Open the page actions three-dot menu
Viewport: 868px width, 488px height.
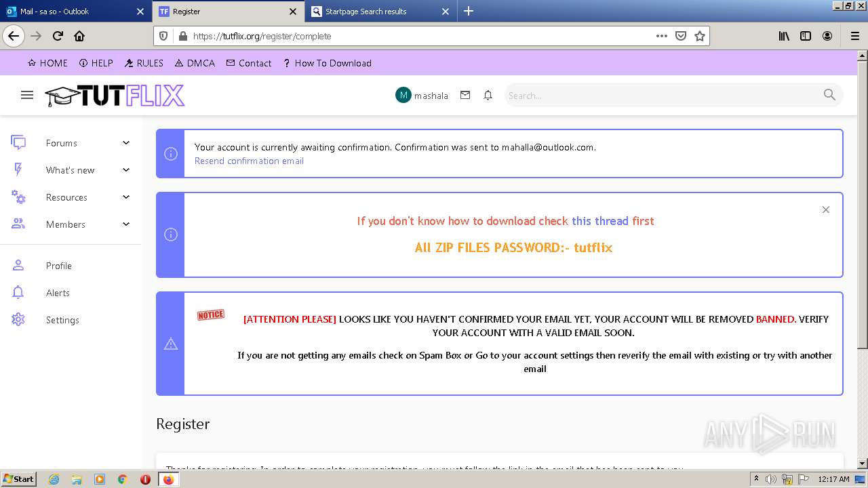coord(662,36)
